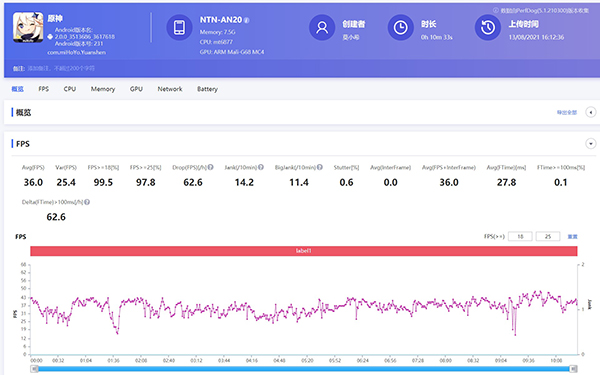Open the Battery tab
Image resolution: width=600 pixels, height=375 pixels.
click(207, 89)
